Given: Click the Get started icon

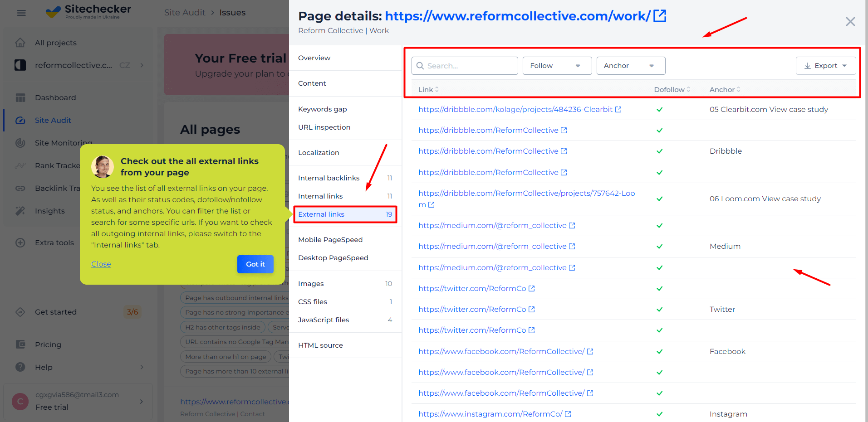Looking at the screenshot, I should tap(20, 312).
